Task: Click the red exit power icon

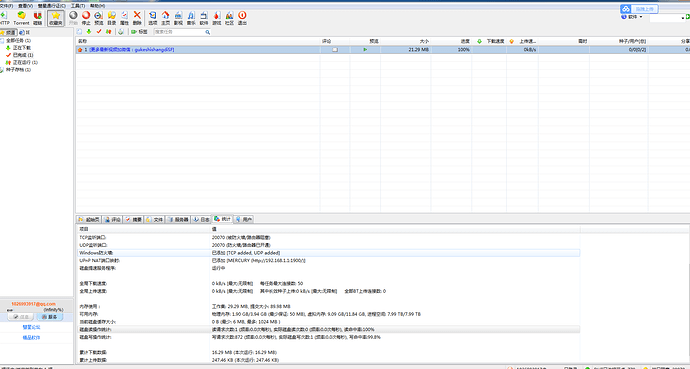Action: 242,18
